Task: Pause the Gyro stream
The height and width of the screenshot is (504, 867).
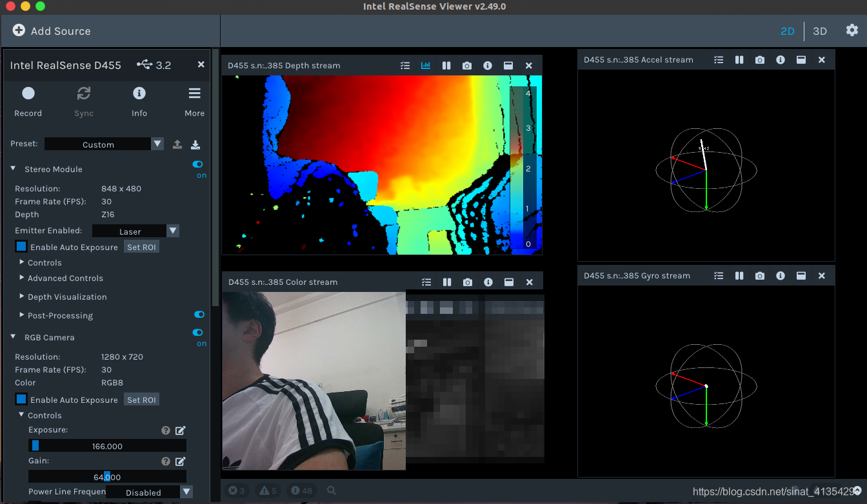Action: point(739,276)
